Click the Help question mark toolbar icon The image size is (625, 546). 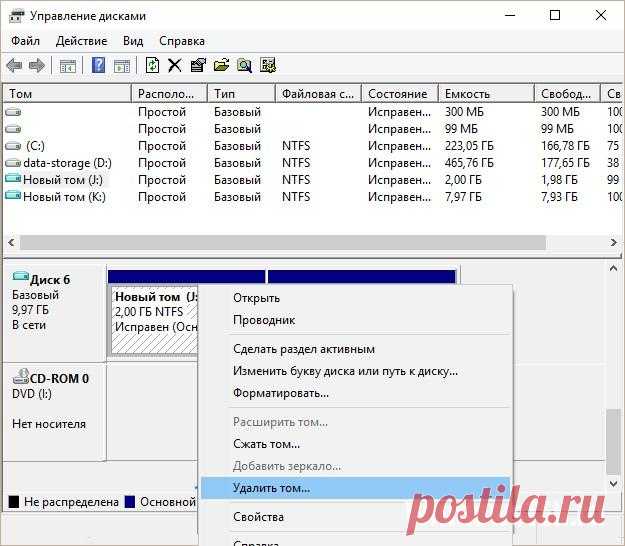99,66
